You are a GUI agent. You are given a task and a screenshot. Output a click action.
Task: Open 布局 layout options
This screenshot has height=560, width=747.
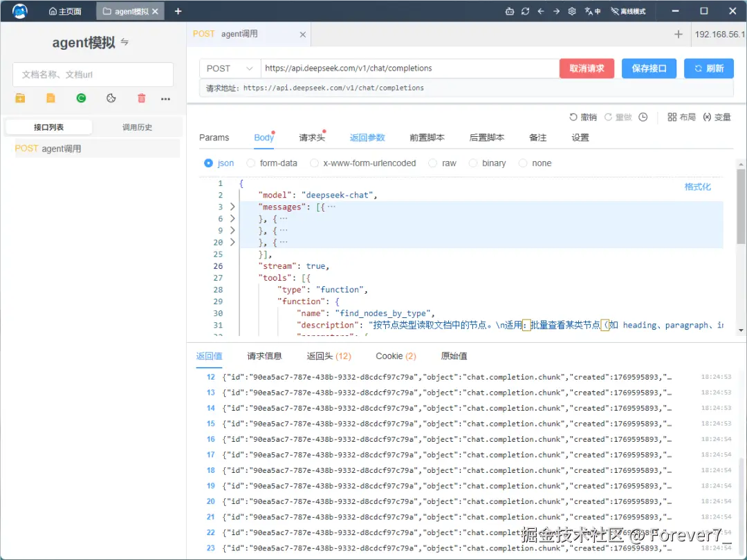681,117
